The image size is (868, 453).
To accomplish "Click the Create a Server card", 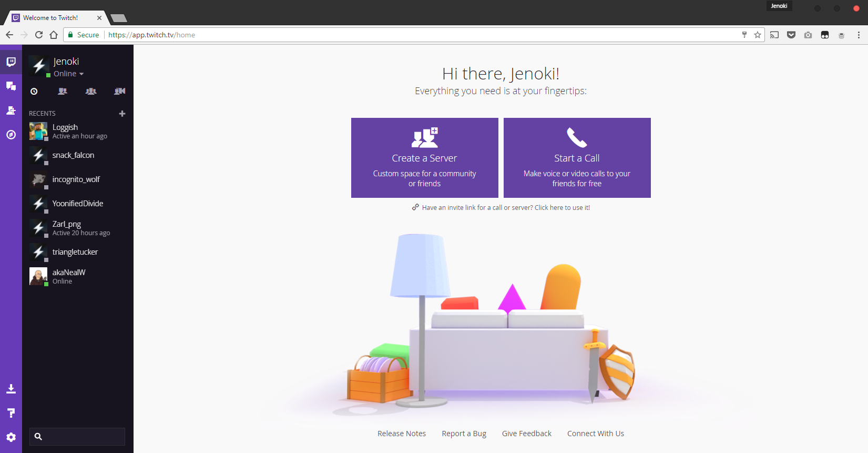I will [425, 158].
